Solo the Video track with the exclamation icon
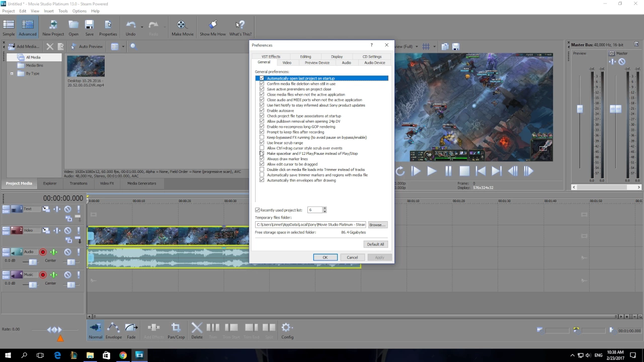Image resolution: width=644 pixels, height=362 pixels. [78, 230]
